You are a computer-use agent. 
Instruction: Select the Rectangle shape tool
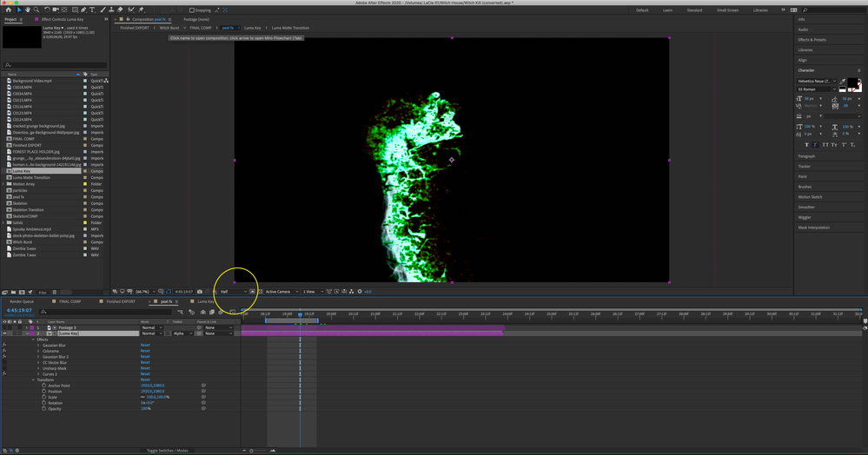(75, 10)
